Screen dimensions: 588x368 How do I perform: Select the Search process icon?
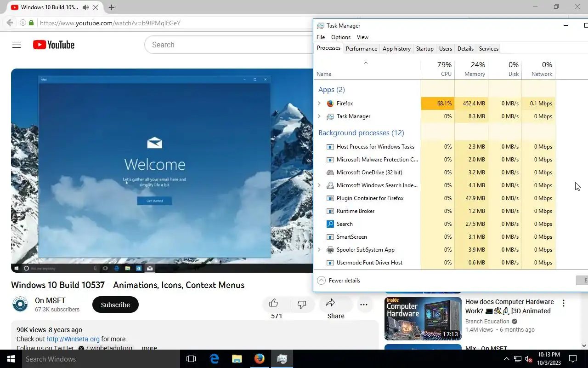(330, 224)
